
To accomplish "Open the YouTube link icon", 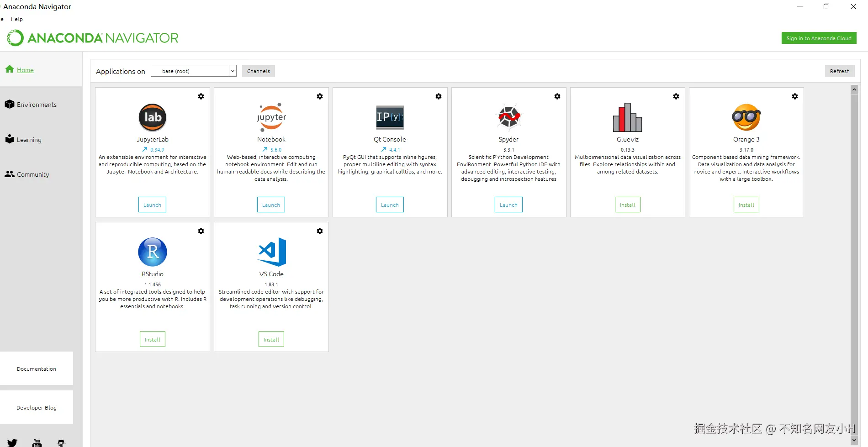I will (37, 443).
